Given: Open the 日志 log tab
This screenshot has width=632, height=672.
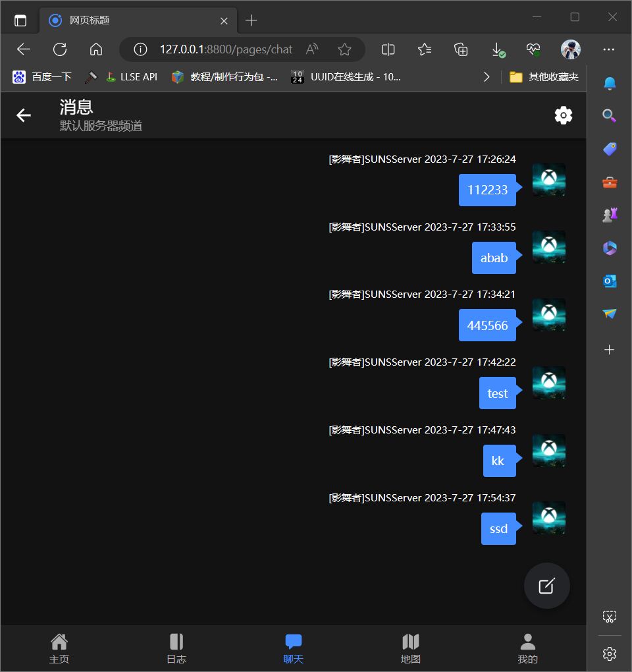Looking at the screenshot, I should click(x=176, y=648).
